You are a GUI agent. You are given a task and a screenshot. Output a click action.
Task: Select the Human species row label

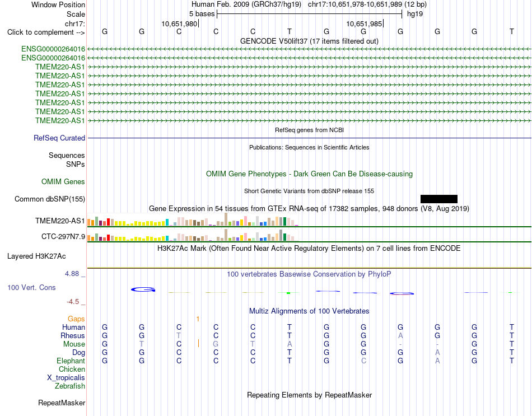[73, 327]
